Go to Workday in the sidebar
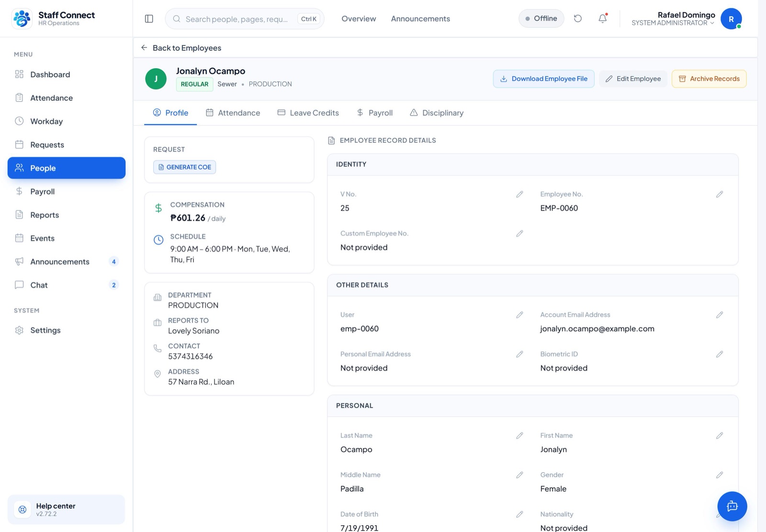The image size is (766, 532). point(67,122)
